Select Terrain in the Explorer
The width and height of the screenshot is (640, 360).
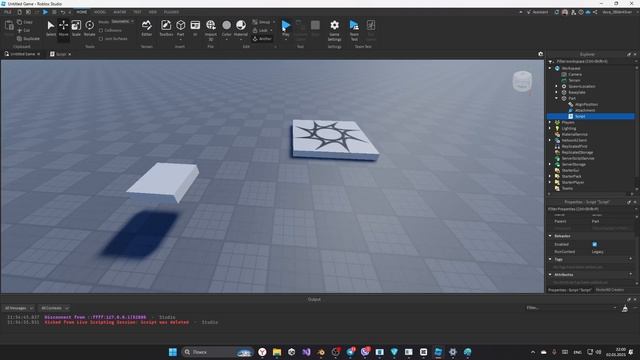[574, 80]
